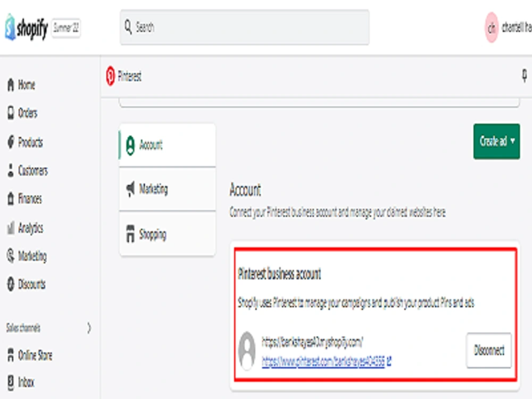Viewport: 532px width, 399px height.
Task: Click the Pinterest logo icon
Action: pyautogui.click(x=110, y=76)
